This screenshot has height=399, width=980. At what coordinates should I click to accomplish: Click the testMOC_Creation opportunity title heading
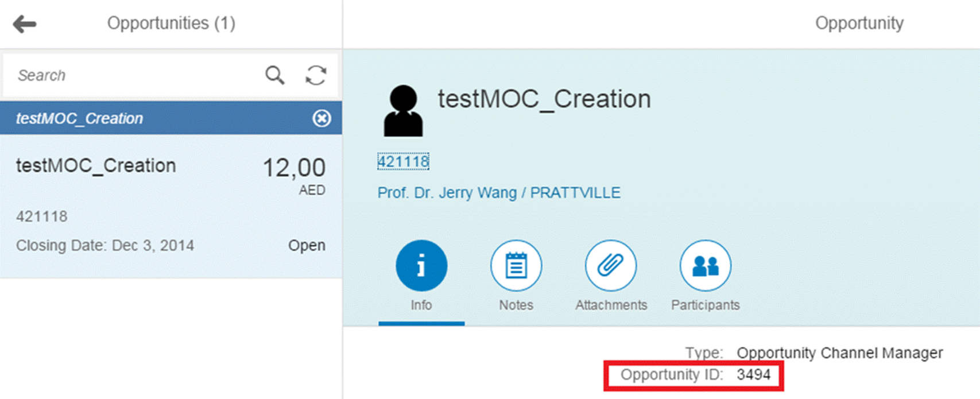[x=544, y=99]
